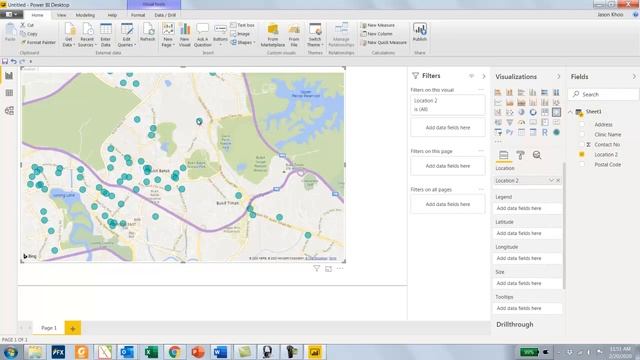Open the Get Data tool

[x=69, y=35]
